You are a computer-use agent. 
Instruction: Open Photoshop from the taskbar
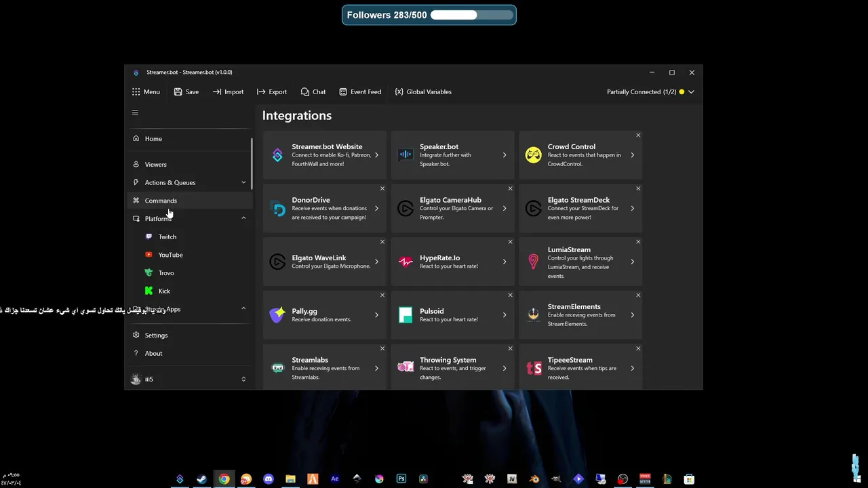click(x=401, y=479)
